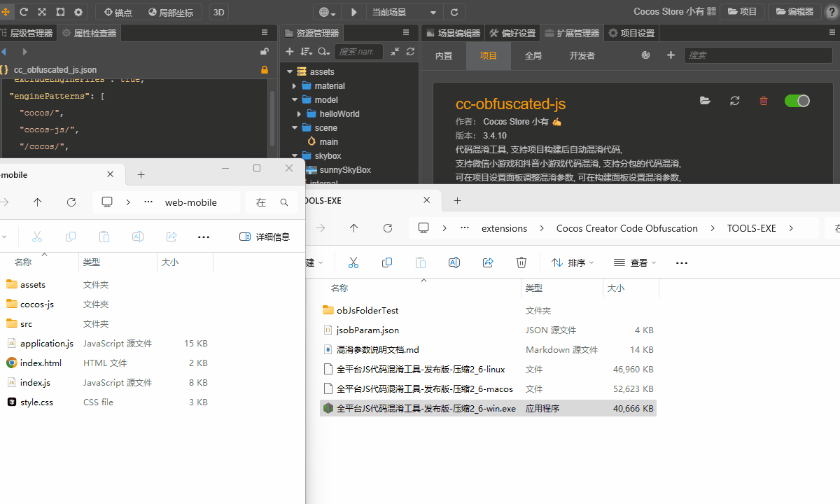Switch to the 层级管理器 tab

point(27,33)
